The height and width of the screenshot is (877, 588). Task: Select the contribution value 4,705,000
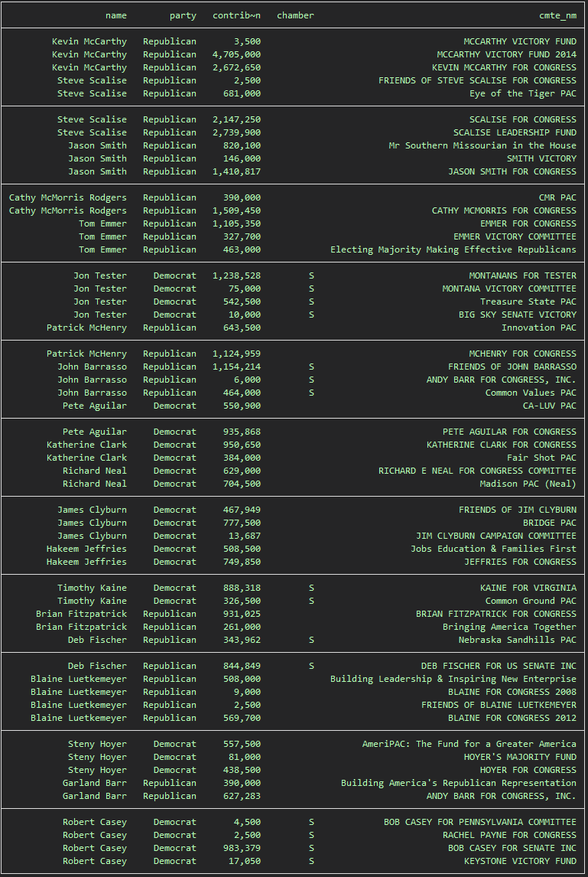click(x=236, y=55)
